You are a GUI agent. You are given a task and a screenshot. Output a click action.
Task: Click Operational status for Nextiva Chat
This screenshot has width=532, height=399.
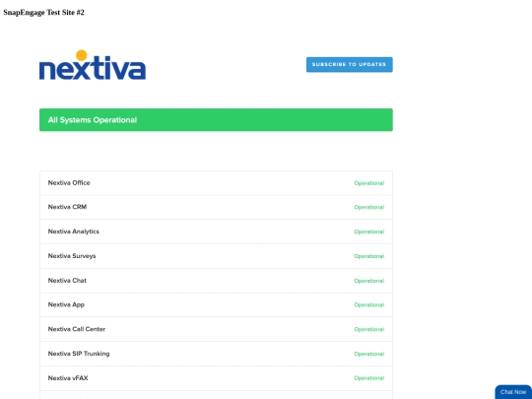click(369, 281)
